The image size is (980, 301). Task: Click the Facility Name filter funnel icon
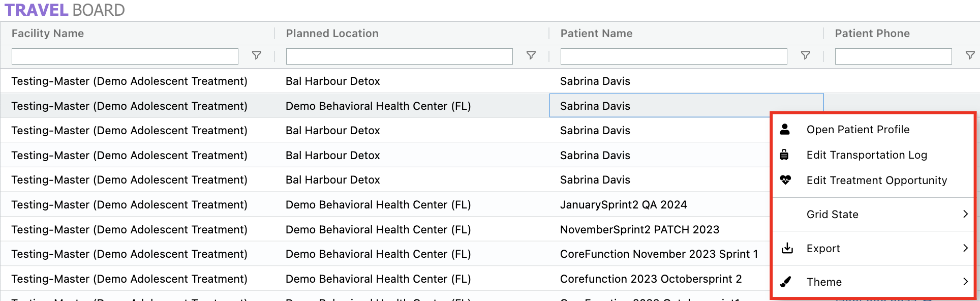[x=257, y=55]
